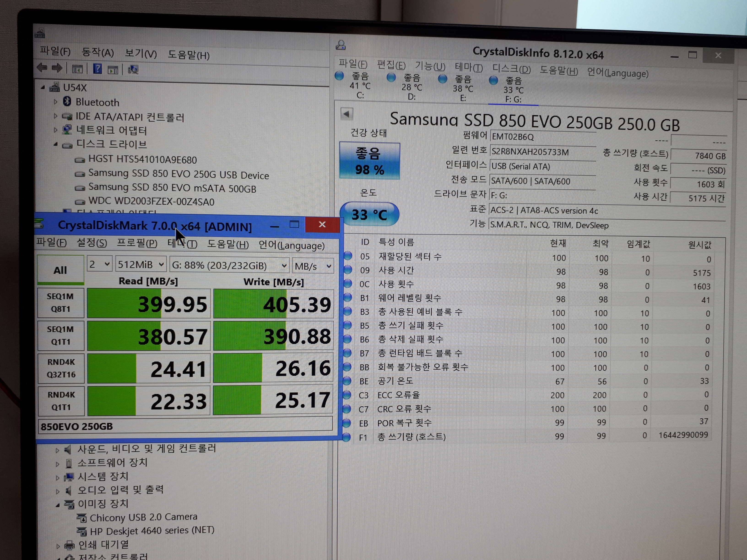Click the D: drive status orb
The height and width of the screenshot is (560, 747).
click(391, 78)
